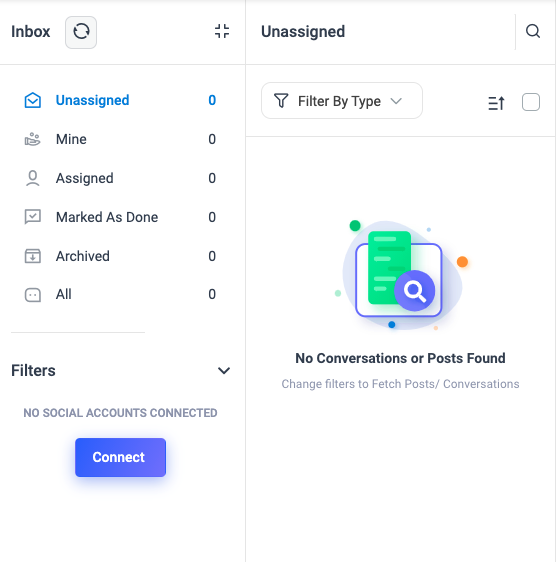Click the inbox refresh sync icon
This screenshot has width=556, height=562.
[81, 32]
